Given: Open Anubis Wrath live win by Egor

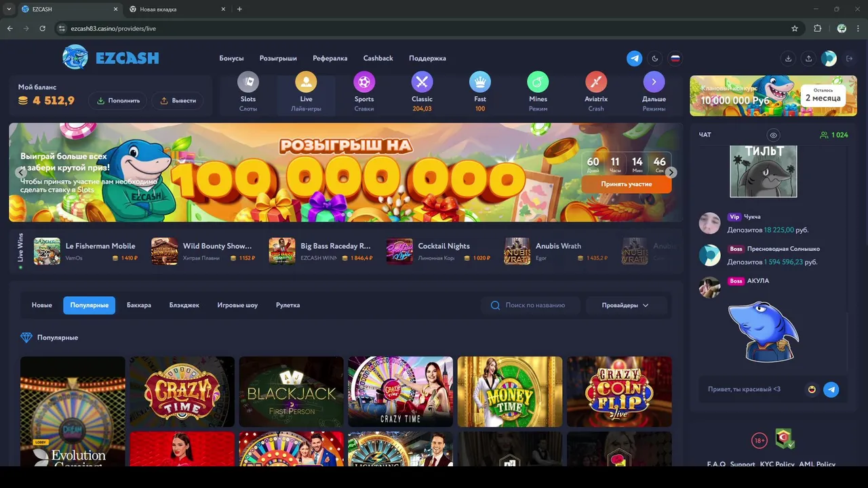Looking at the screenshot, I should [x=557, y=251].
